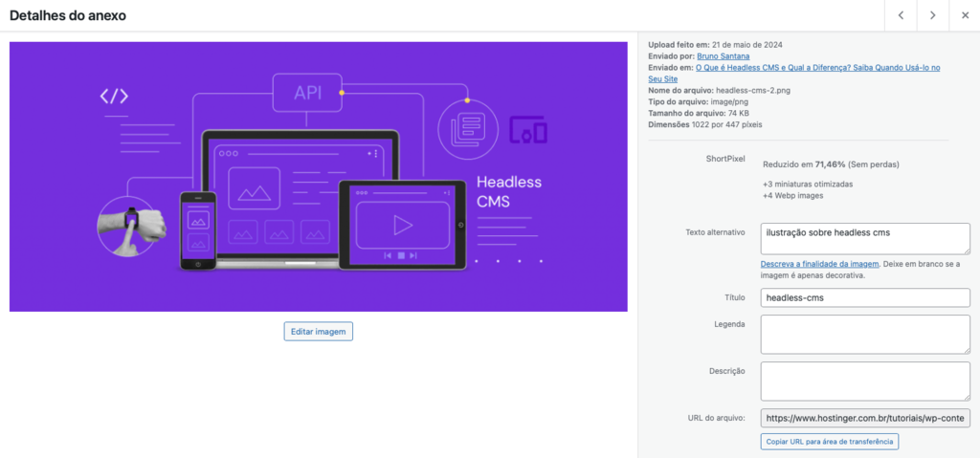Click the 'Tipo do arquivo: image/png' text
980x458 pixels.
(698, 102)
